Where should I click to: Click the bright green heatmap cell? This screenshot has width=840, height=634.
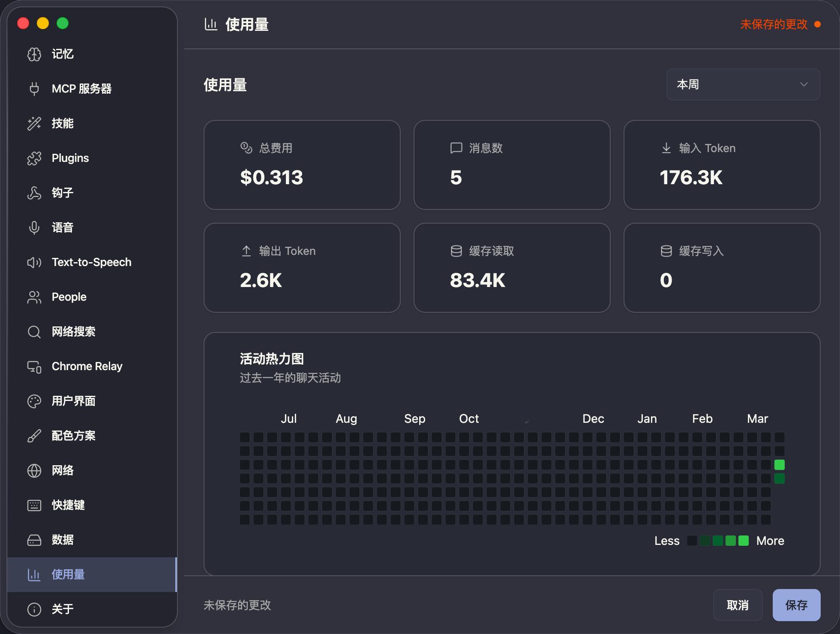(x=779, y=465)
